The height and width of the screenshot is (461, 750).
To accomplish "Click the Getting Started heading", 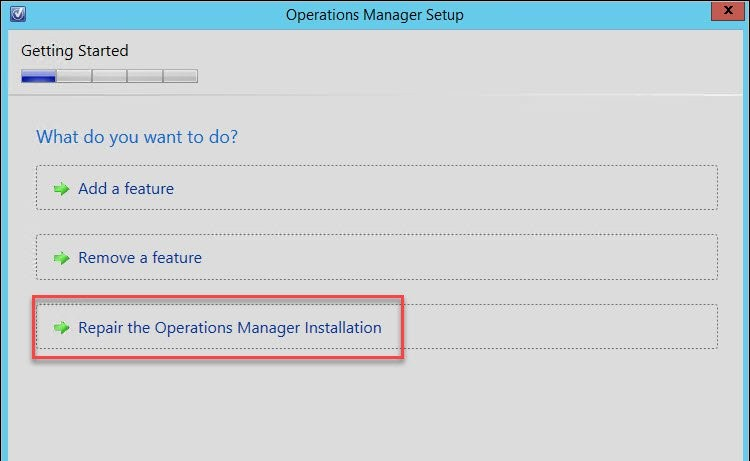I will coord(75,51).
